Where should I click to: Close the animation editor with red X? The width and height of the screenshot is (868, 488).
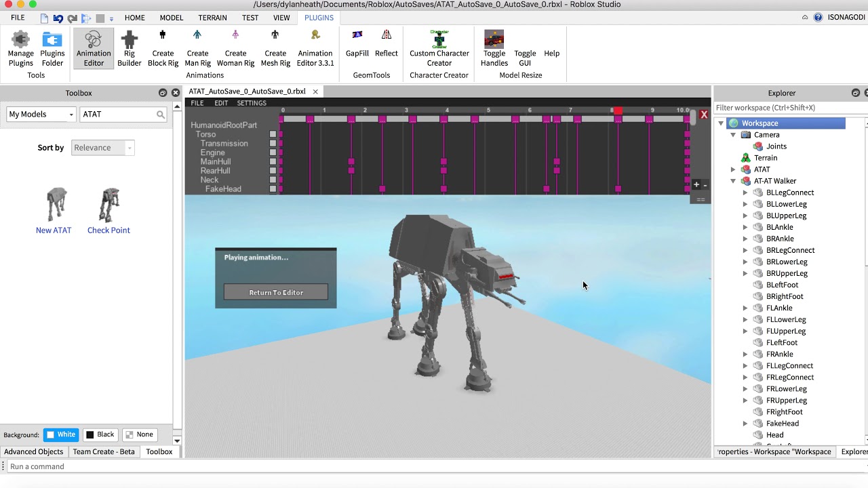pos(704,115)
